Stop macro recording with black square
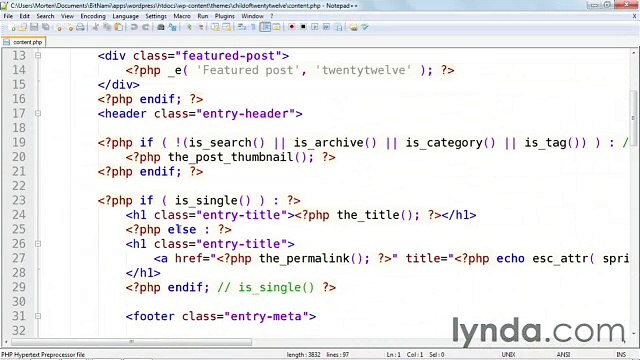 tap(303, 27)
